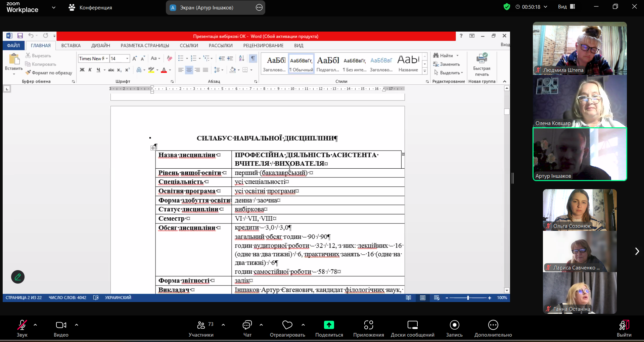Image resolution: width=644 pixels, height=342 pixels.
Task: Expand audio options arrow next to Звук
Action: coord(35,325)
